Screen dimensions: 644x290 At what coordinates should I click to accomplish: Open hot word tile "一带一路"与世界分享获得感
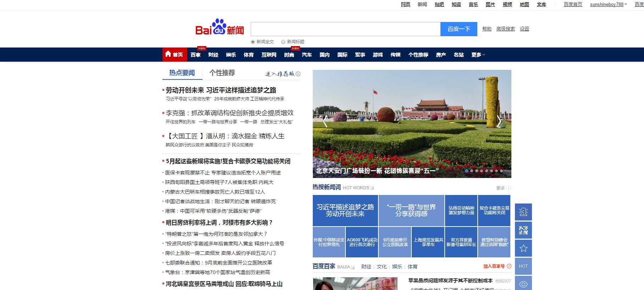[x=411, y=210]
